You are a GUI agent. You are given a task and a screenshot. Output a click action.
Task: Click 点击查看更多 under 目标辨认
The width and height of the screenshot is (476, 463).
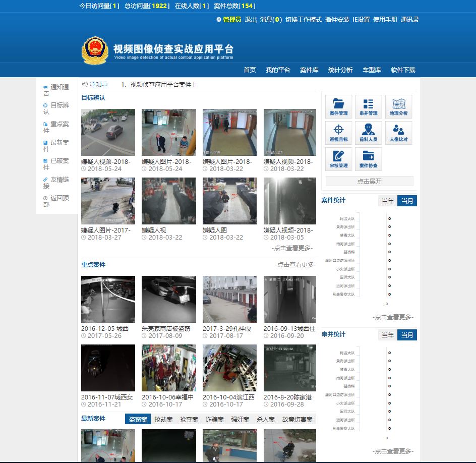(291, 248)
